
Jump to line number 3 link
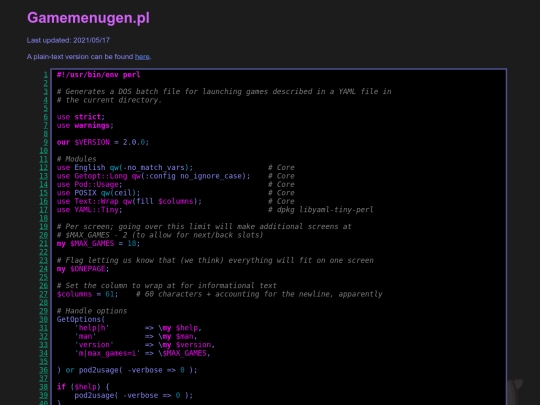pyautogui.click(x=45, y=92)
